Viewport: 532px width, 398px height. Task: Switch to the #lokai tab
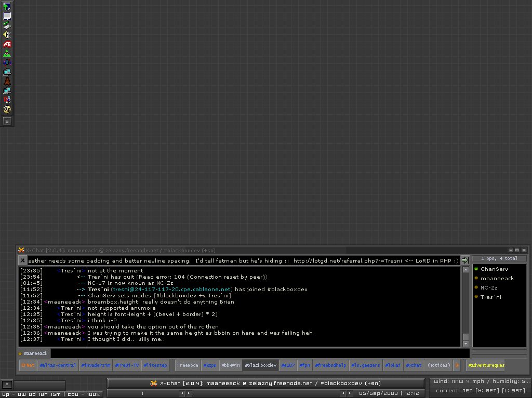[393, 365]
